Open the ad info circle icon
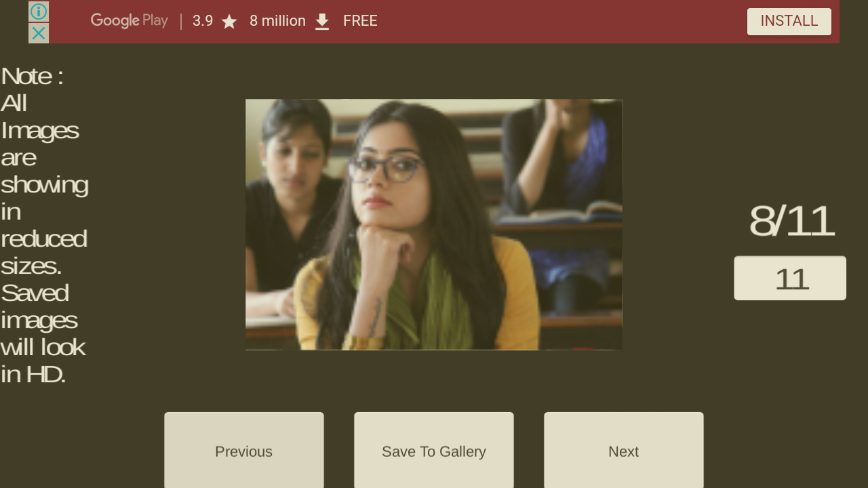Screen dimensions: 868x488 [39, 12]
